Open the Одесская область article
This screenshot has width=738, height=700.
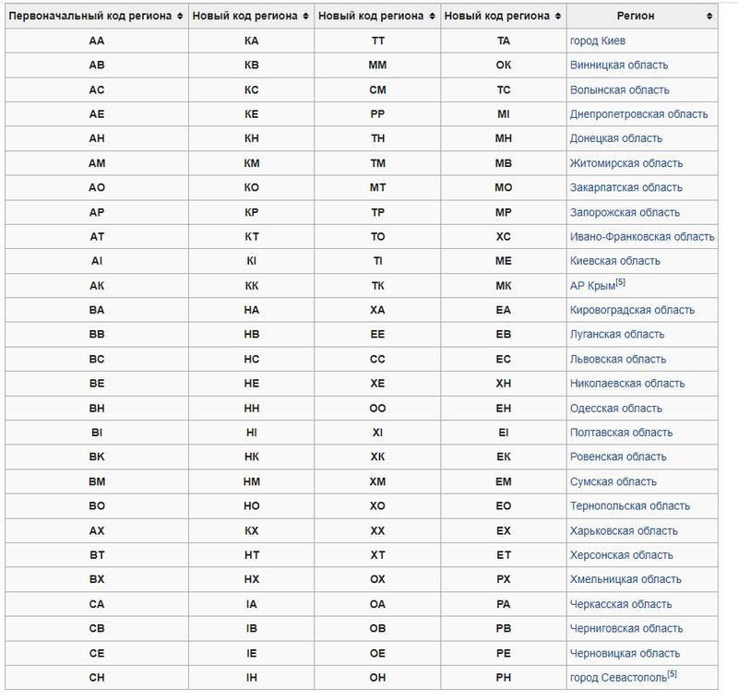616,408
